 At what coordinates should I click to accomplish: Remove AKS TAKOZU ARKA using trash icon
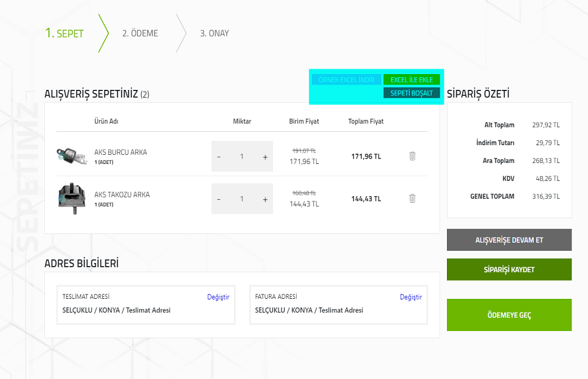(x=412, y=199)
